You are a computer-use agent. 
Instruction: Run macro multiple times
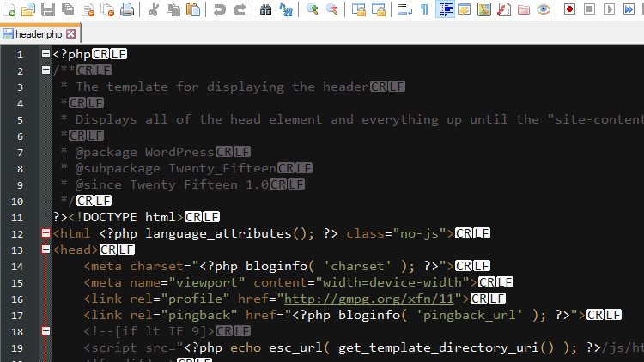click(x=629, y=9)
